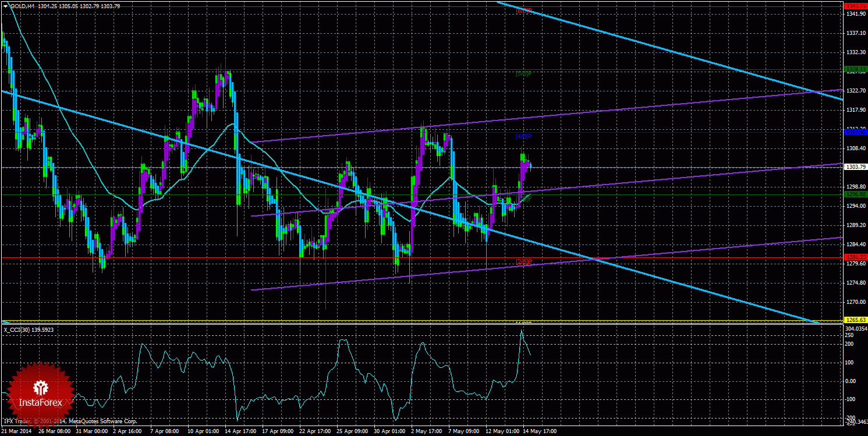Click the red 1281.25 price level tag
This screenshot has width=868, height=436.
(855, 257)
